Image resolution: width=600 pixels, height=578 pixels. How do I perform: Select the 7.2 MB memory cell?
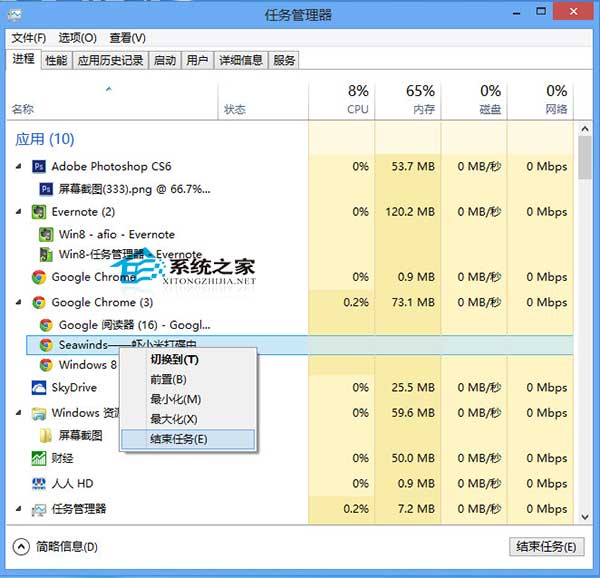pos(416,509)
